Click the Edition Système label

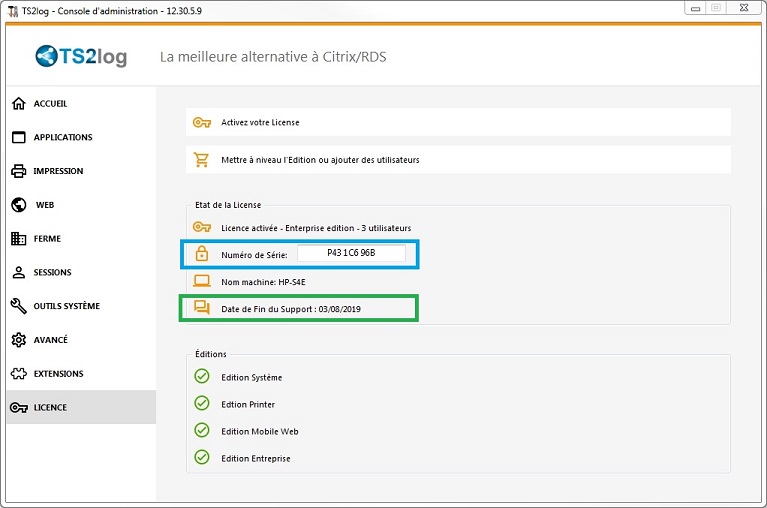pyautogui.click(x=251, y=377)
